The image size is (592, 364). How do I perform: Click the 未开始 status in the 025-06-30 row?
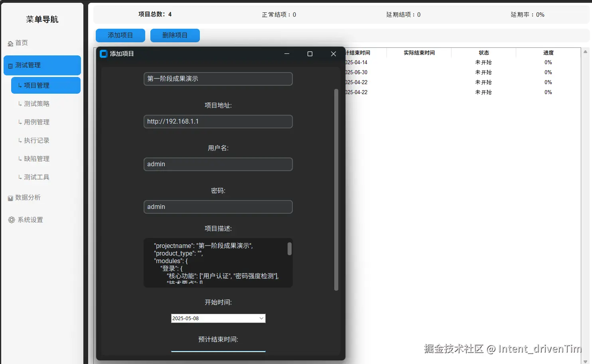point(483,73)
